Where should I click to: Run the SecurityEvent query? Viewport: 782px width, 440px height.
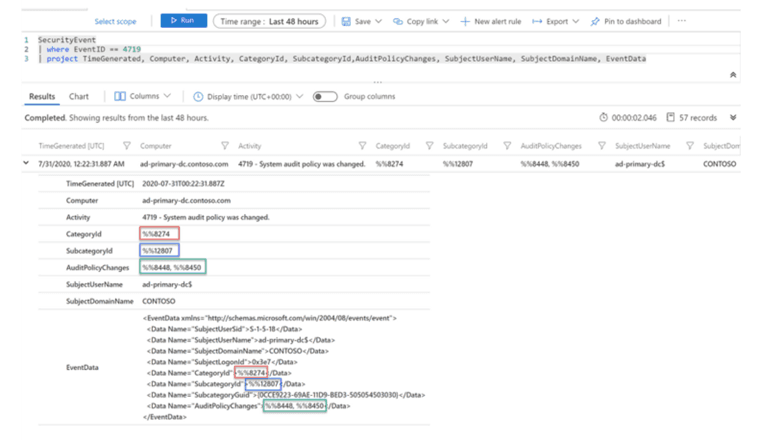click(x=183, y=21)
